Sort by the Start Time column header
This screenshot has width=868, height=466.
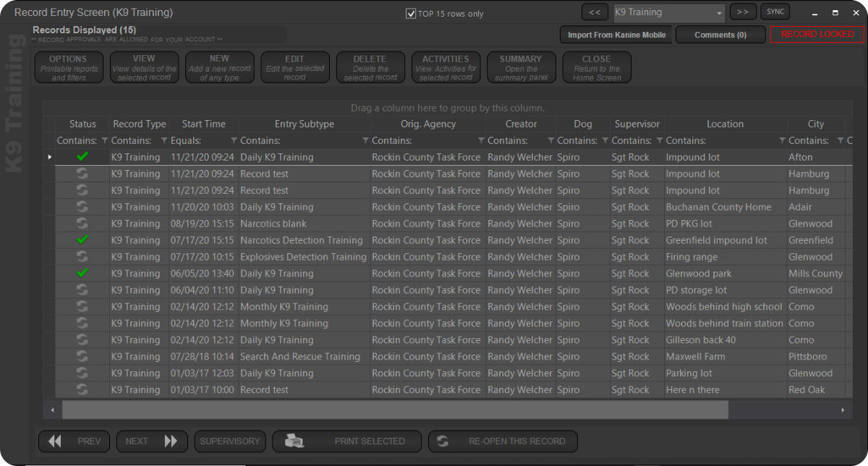point(204,124)
